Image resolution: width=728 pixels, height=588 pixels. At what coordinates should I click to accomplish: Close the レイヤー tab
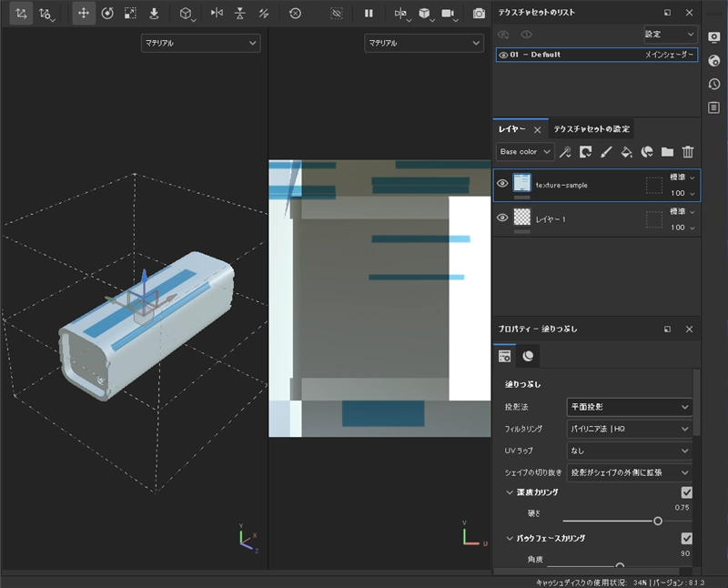pos(537,129)
